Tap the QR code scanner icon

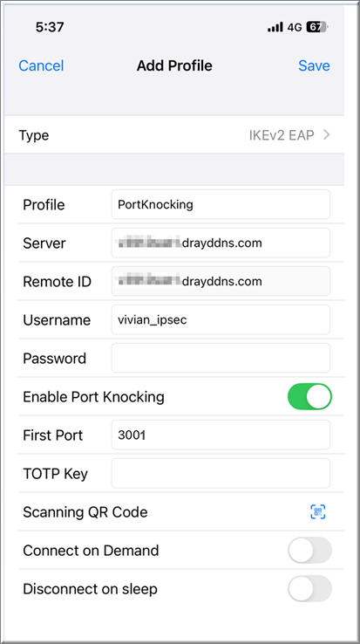coord(317,511)
